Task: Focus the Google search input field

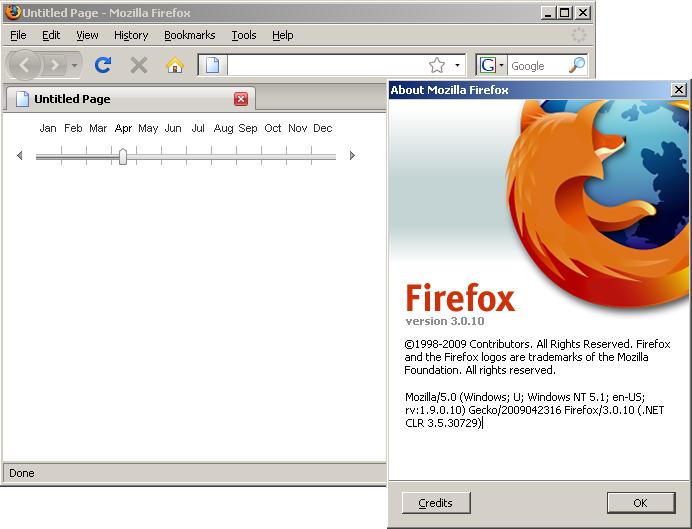Action: pos(538,65)
